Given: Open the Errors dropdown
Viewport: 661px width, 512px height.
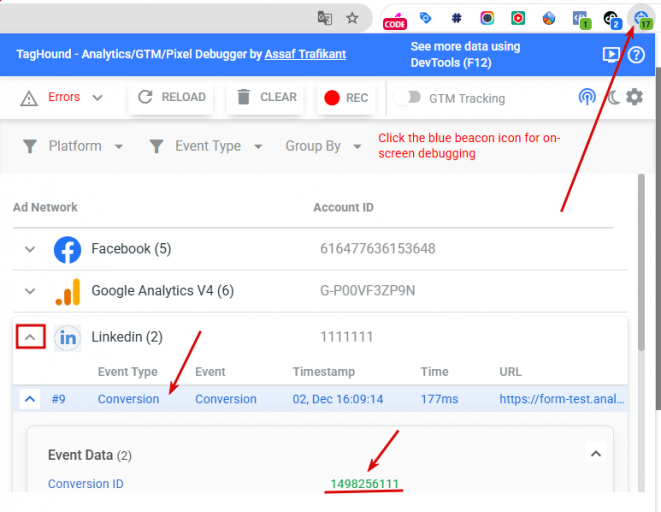Looking at the screenshot, I should point(75,97).
